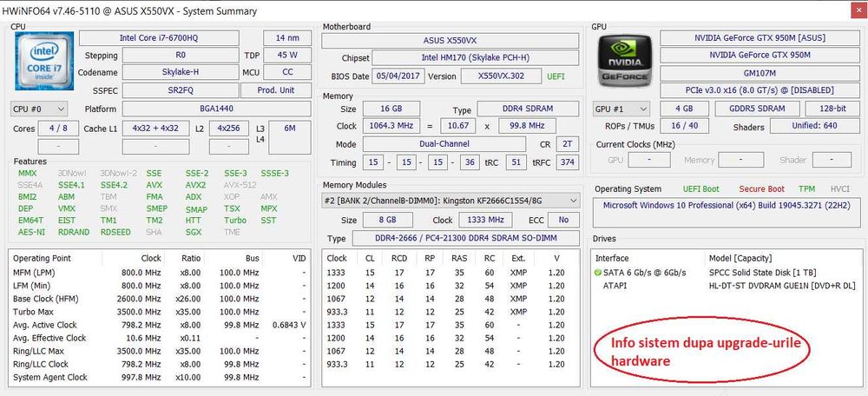Click the GPU memory 4 GB field

[x=684, y=109]
